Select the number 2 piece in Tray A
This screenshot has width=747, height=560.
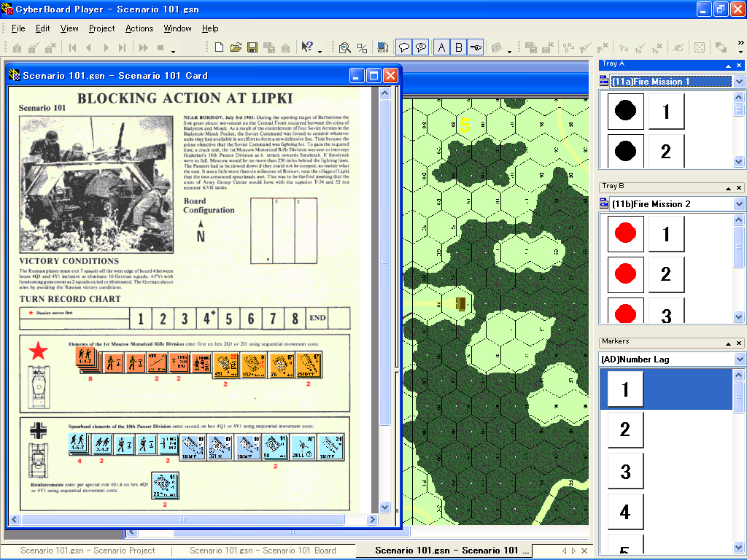(666, 151)
